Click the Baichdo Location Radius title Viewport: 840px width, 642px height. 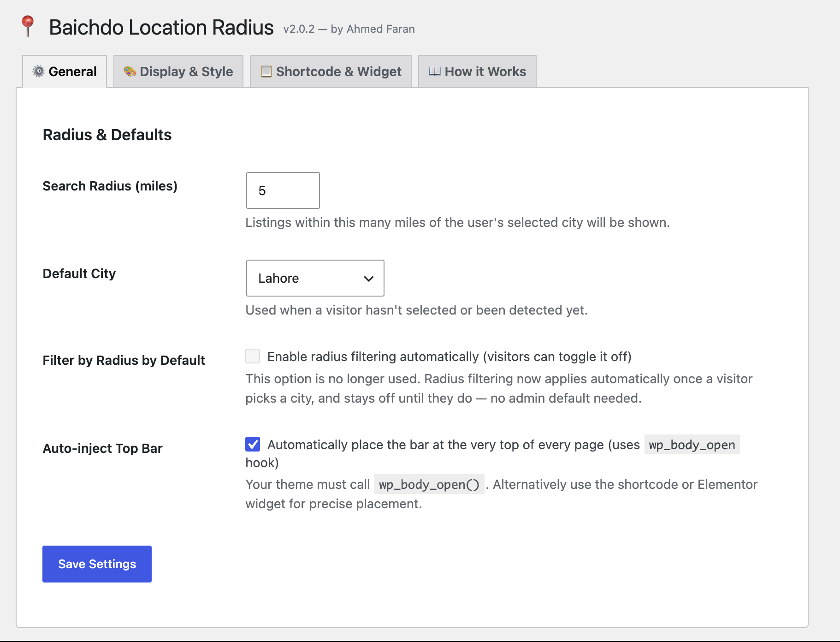point(161,27)
